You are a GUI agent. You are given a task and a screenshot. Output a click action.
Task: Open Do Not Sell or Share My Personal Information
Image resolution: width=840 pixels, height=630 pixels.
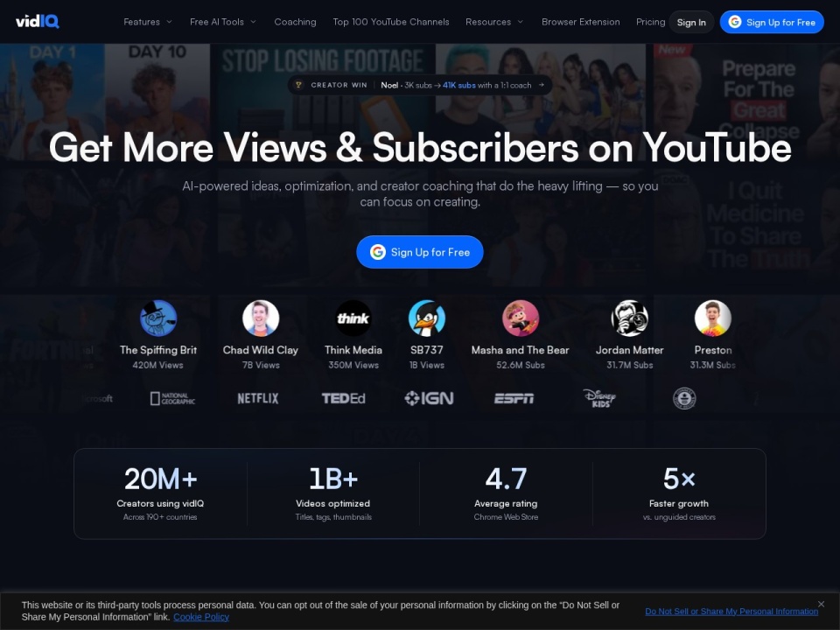[x=731, y=612]
